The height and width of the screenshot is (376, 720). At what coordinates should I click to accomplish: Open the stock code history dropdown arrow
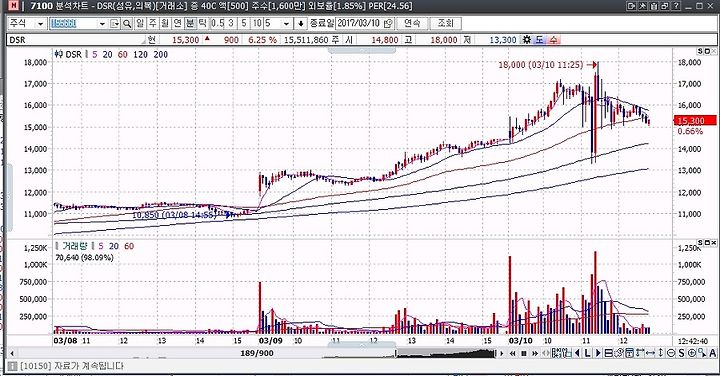pyautogui.click(x=102, y=23)
